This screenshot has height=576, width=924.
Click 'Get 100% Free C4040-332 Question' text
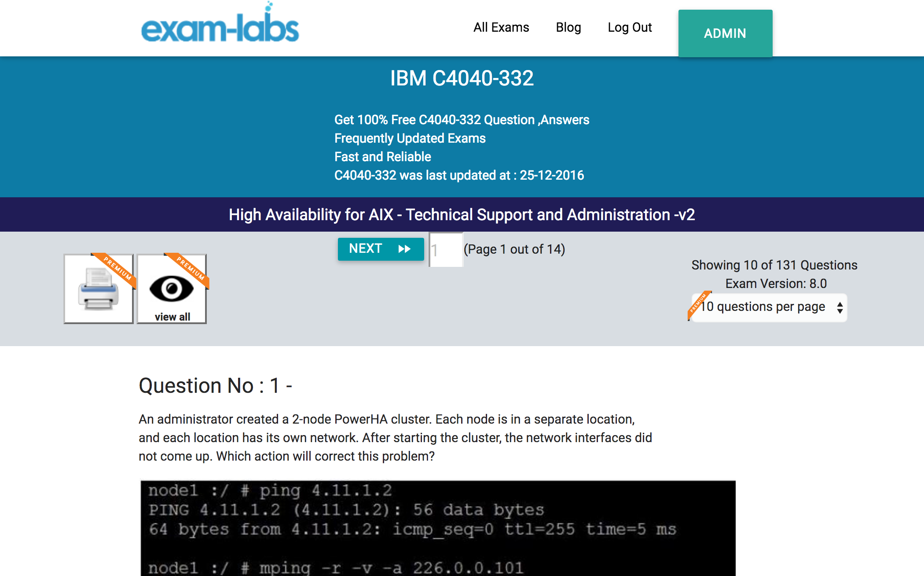click(462, 120)
